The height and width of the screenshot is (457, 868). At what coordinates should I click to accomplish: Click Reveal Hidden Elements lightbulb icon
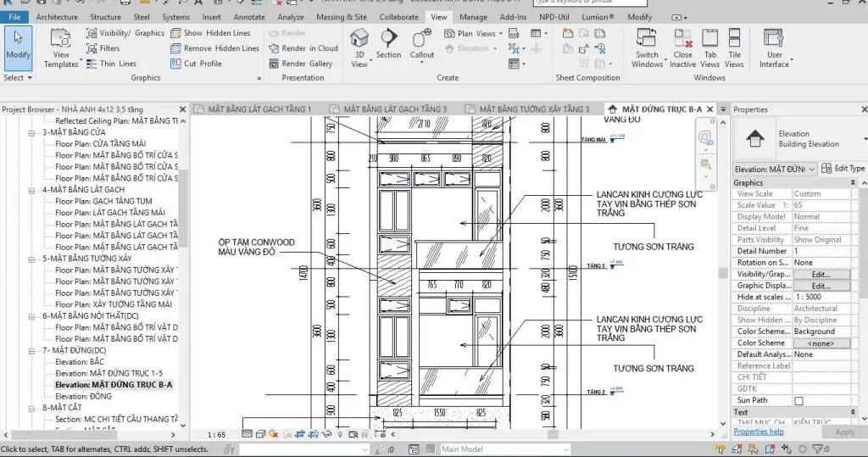pos(340,434)
